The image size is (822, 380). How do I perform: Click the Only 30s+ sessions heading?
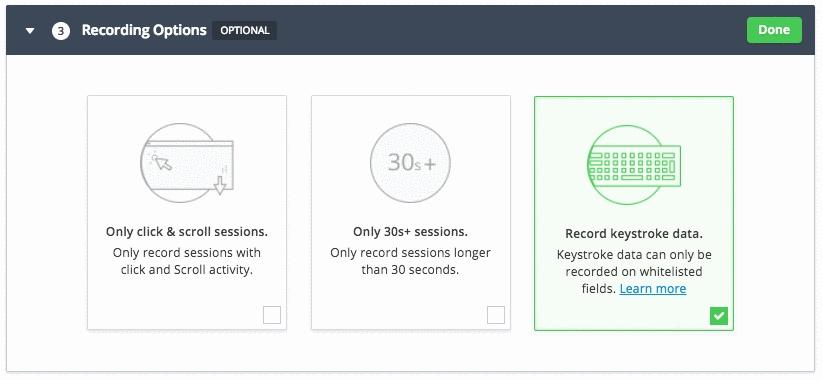click(x=410, y=232)
